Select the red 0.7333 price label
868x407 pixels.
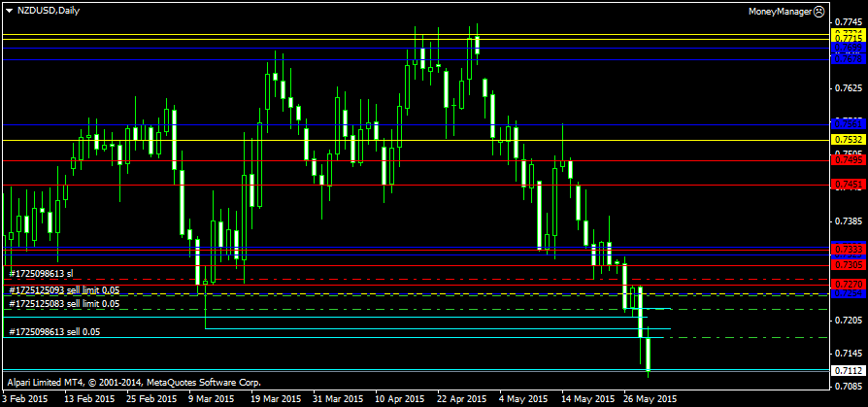pyautogui.click(x=847, y=250)
